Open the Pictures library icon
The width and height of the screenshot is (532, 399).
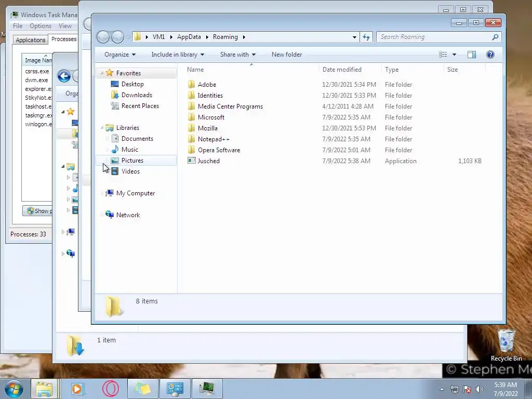coord(115,160)
